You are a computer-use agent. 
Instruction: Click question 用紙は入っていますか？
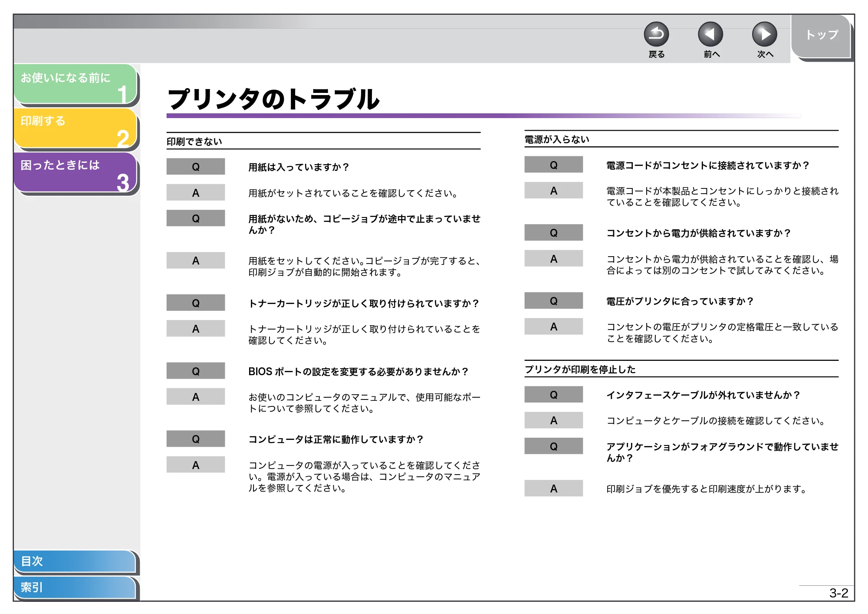pos(299,167)
